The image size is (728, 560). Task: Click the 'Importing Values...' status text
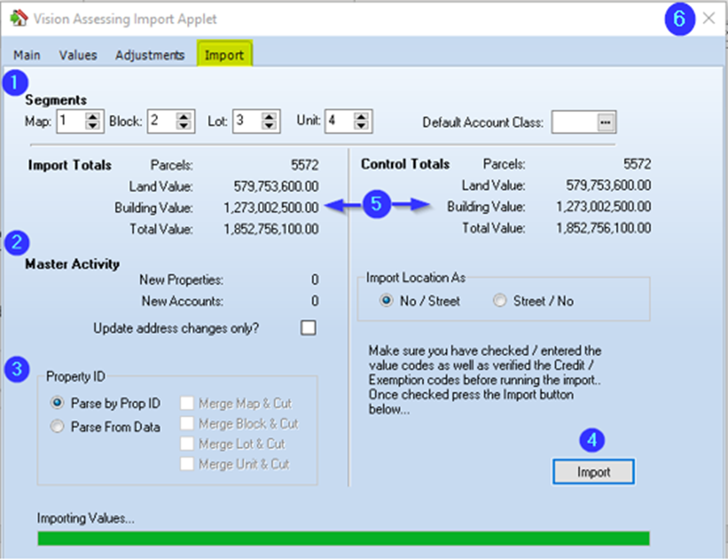pos(86,518)
